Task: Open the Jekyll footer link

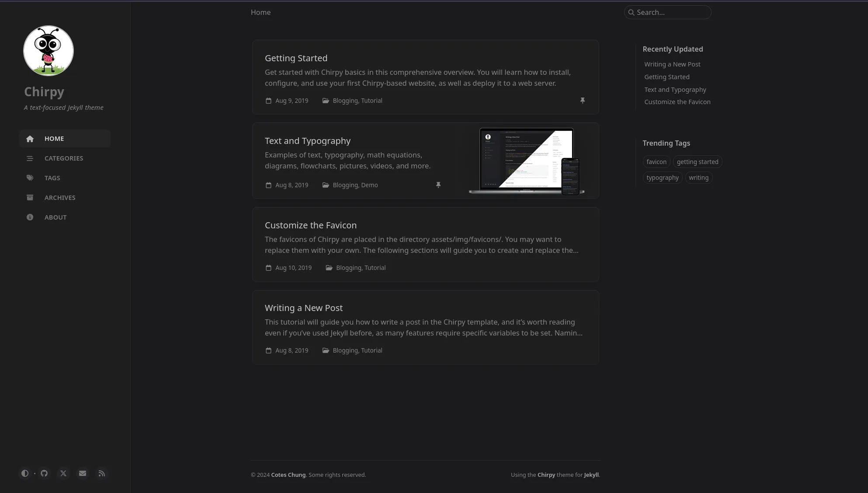Action: (592, 475)
